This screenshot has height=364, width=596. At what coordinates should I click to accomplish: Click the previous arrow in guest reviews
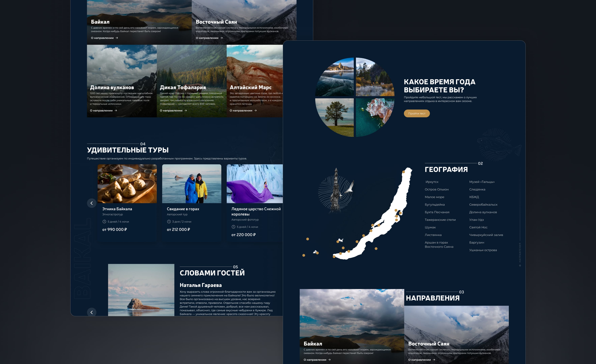point(91,312)
